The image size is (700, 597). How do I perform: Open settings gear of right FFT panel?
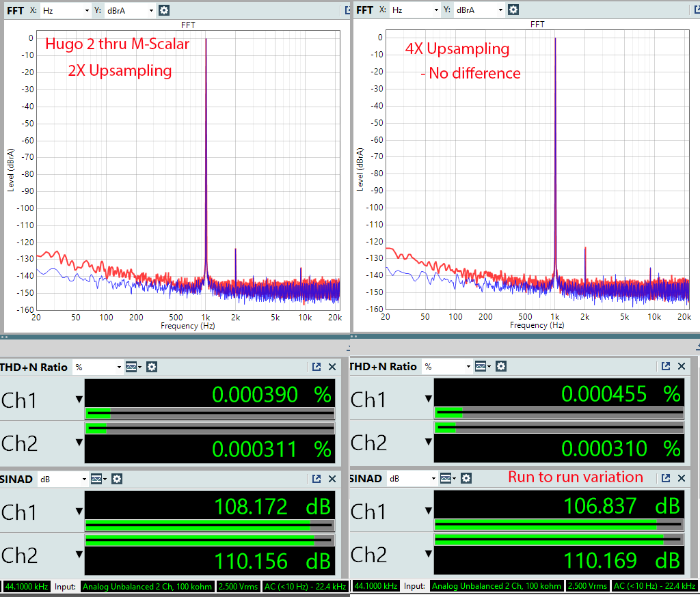513,10
